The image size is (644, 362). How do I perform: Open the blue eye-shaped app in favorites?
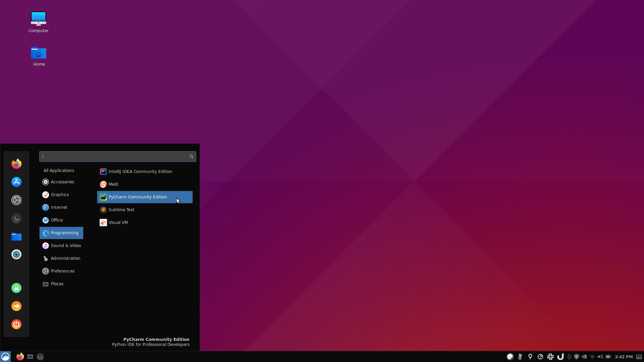16,254
